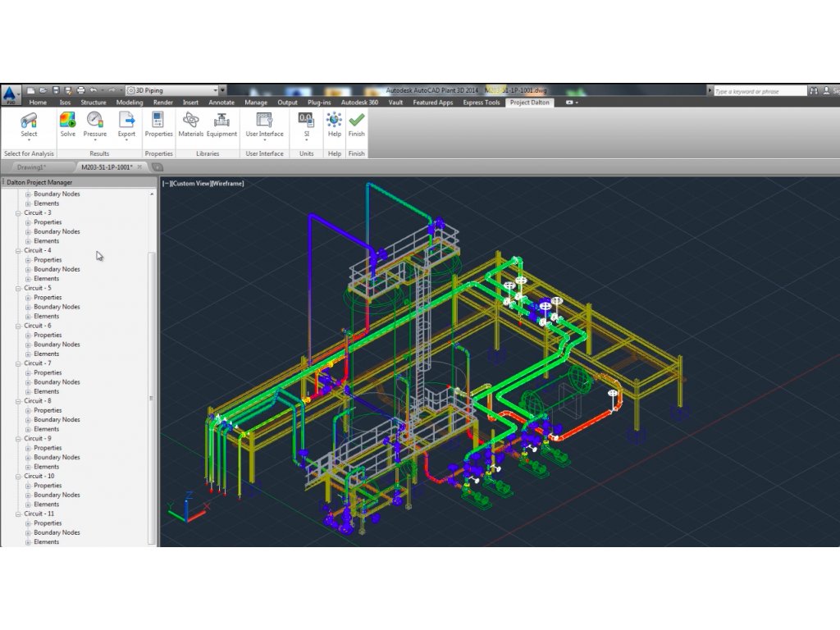Screen dimensions: 840x630
Task: Click the Redo arrow icon
Action: (x=112, y=90)
